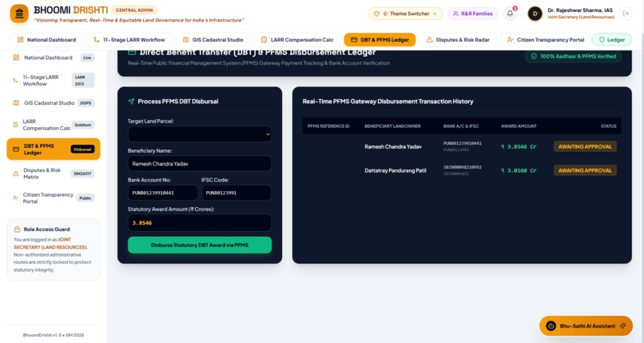Click 'Ramesh Chandra Yadav' in transaction table

[x=393, y=146]
